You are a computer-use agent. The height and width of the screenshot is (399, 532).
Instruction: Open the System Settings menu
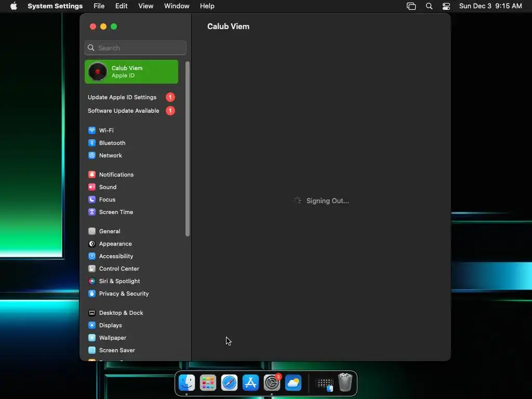tap(55, 6)
